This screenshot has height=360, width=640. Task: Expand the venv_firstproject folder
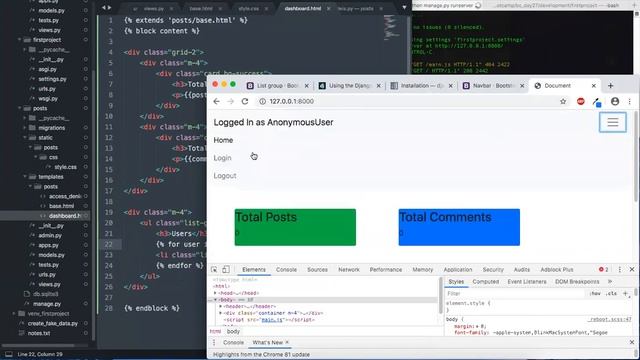(x=14, y=314)
